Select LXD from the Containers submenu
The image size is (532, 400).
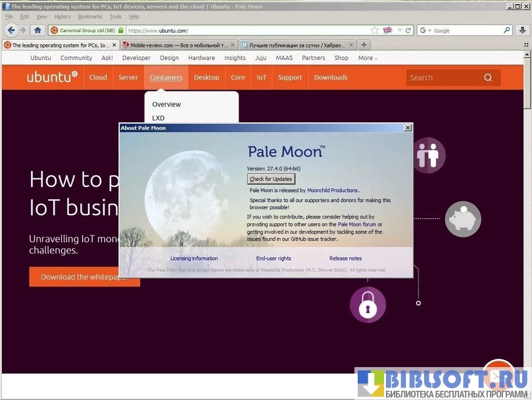[x=158, y=118]
